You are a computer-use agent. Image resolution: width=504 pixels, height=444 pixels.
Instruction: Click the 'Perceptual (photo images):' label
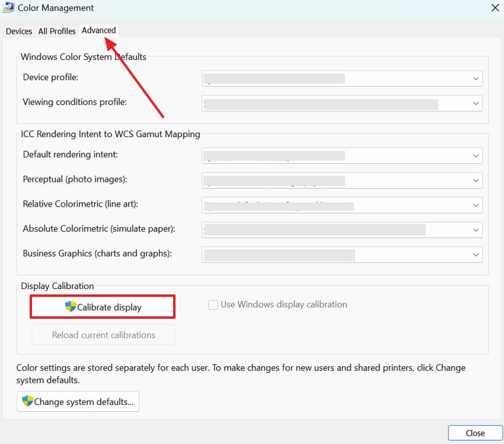click(x=75, y=179)
